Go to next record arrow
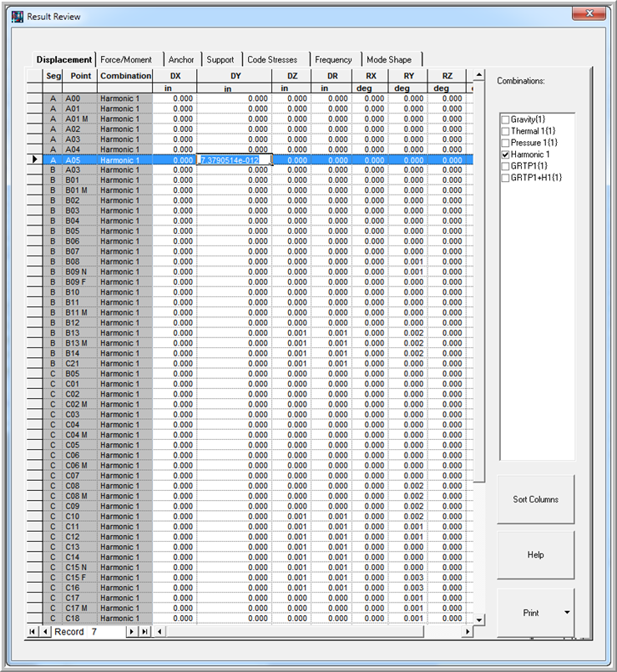Viewport: 617px width, 672px height. tap(132, 631)
